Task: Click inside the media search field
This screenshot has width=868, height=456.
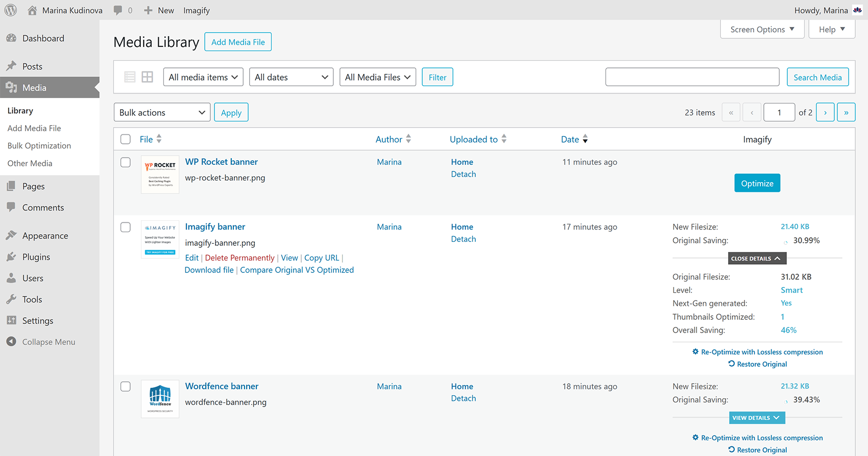Action: click(x=692, y=77)
